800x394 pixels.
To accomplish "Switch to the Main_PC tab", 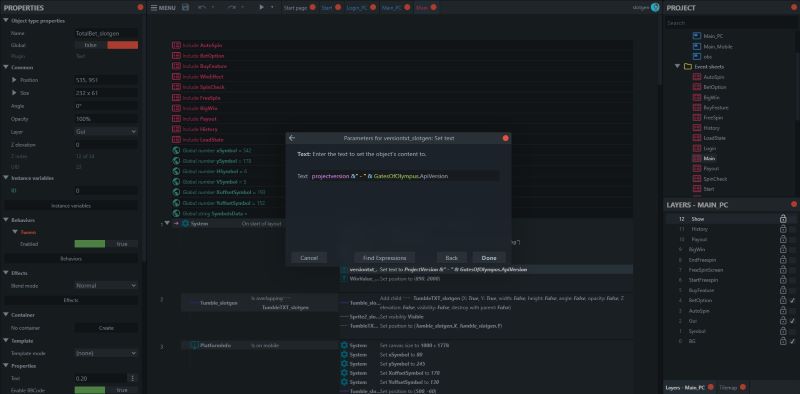I will 391,8.
